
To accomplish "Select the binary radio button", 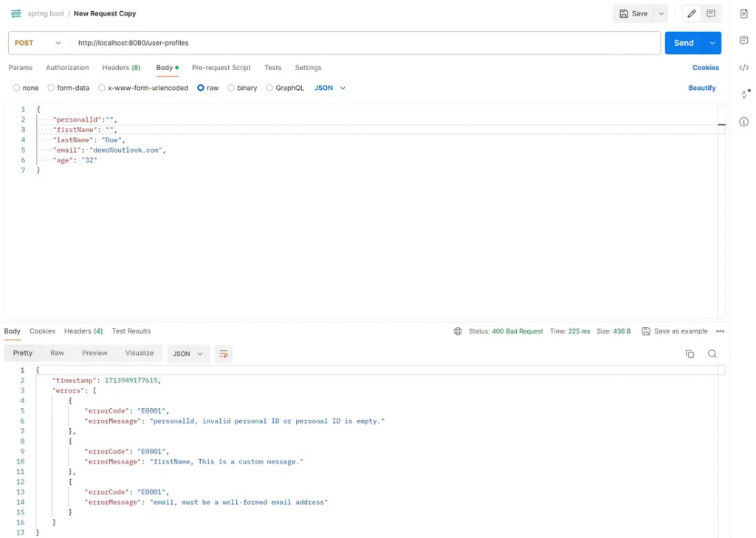I will [231, 88].
